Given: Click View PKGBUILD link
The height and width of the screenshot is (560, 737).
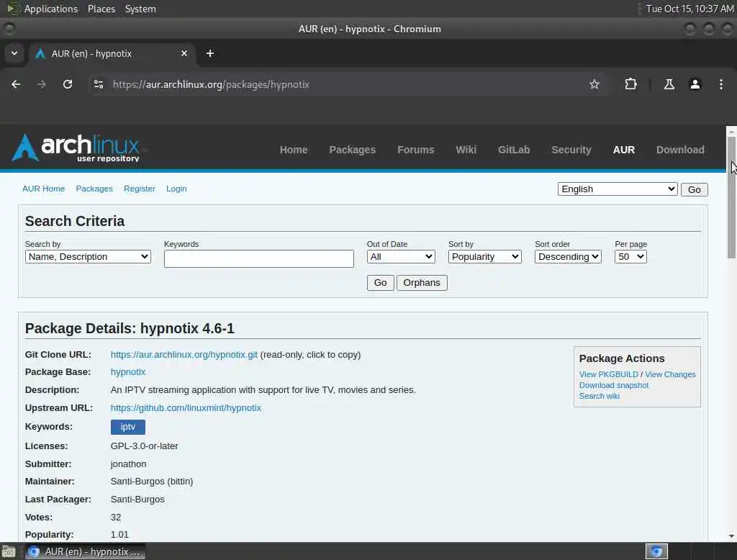Looking at the screenshot, I should coord(608,374).
